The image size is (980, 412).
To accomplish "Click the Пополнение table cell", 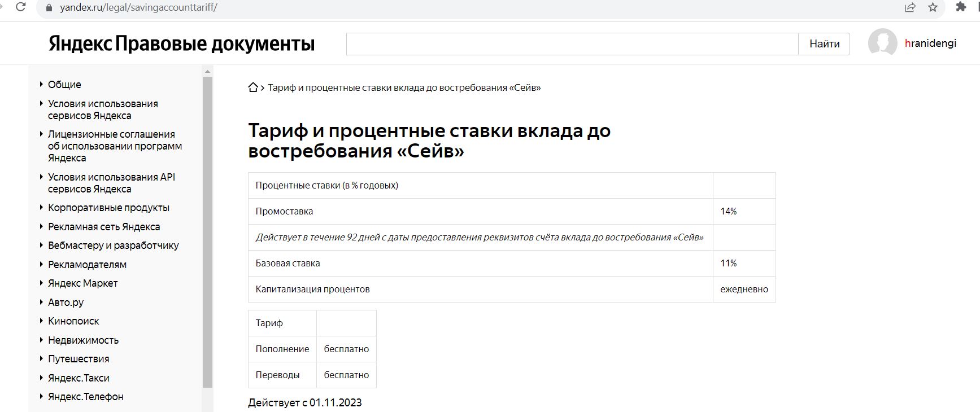I will click(x=282, y=349).
